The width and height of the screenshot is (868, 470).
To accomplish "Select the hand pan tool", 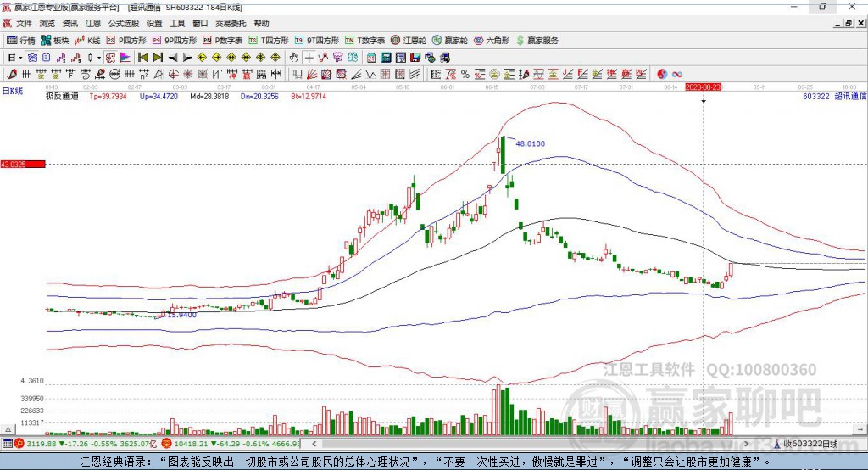I will tap(294, 58).
